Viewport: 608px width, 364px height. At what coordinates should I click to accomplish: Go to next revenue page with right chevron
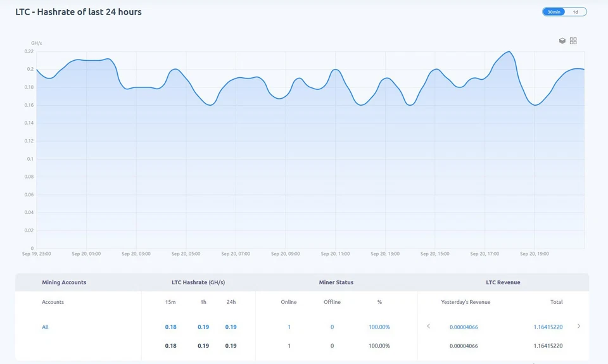[x=578, y=326]
